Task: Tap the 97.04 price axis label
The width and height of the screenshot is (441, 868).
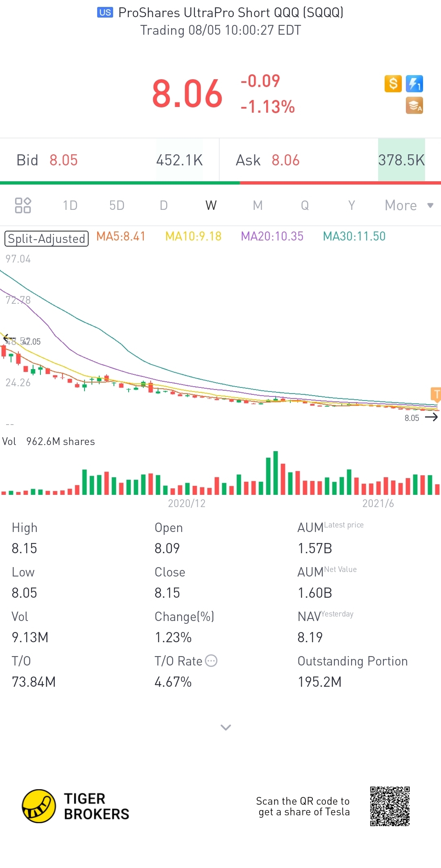Action: 18,259
